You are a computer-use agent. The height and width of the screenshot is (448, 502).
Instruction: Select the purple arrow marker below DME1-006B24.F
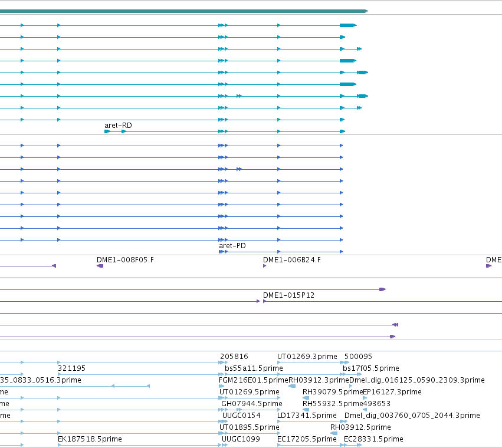tap(264, 266)
